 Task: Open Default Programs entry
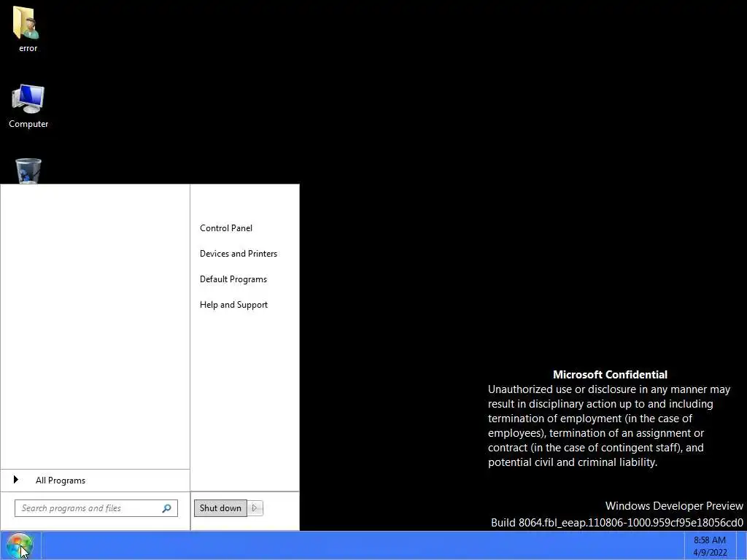(233, 279)
